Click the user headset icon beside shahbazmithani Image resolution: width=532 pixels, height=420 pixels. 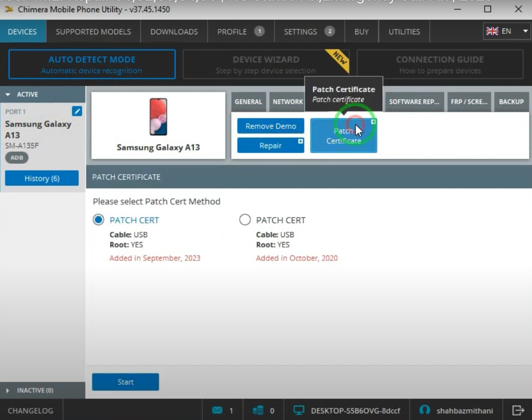coord(425,410)
